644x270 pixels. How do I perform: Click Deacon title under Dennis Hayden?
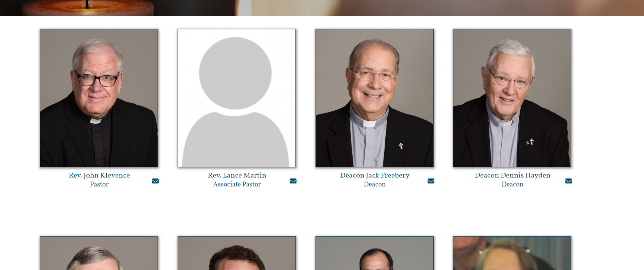pyautogui.click(x=512, y=184)
